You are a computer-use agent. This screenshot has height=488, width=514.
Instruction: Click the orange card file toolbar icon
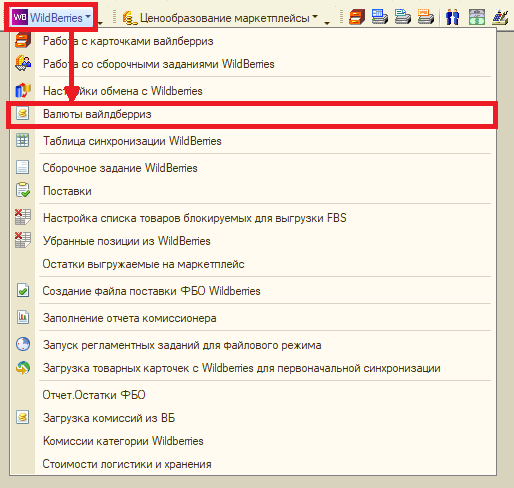[x=357, y=17]
